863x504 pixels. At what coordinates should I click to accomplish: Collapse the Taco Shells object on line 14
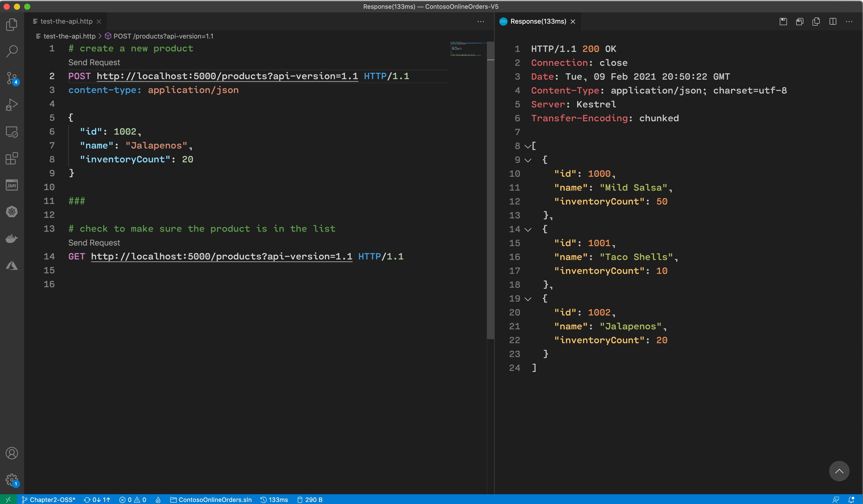coord(528,229)
